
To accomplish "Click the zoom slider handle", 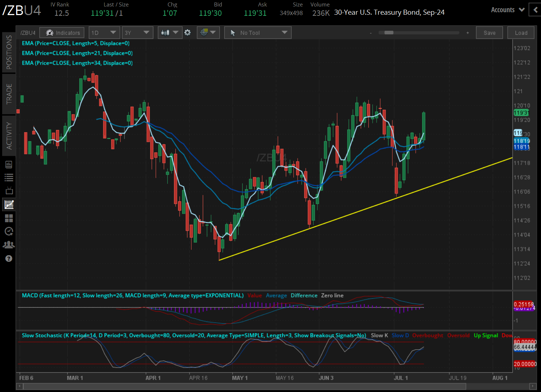I will point(389,33).
